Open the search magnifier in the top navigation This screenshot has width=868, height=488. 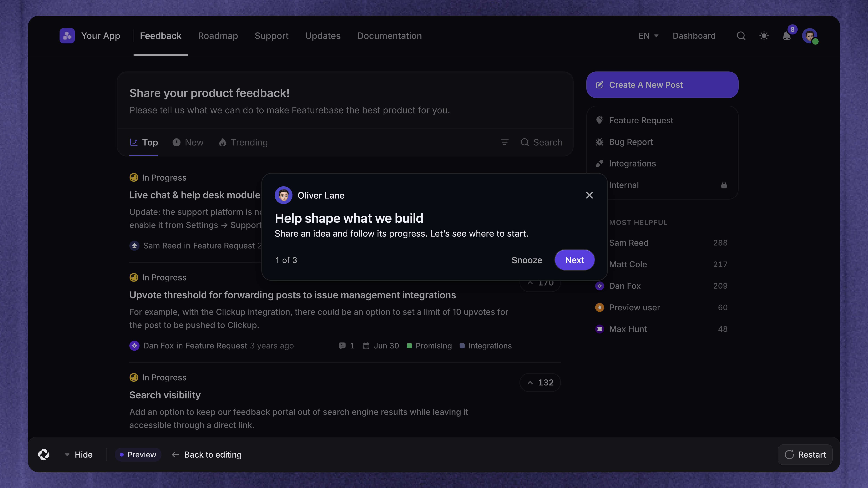coord(741,36)
